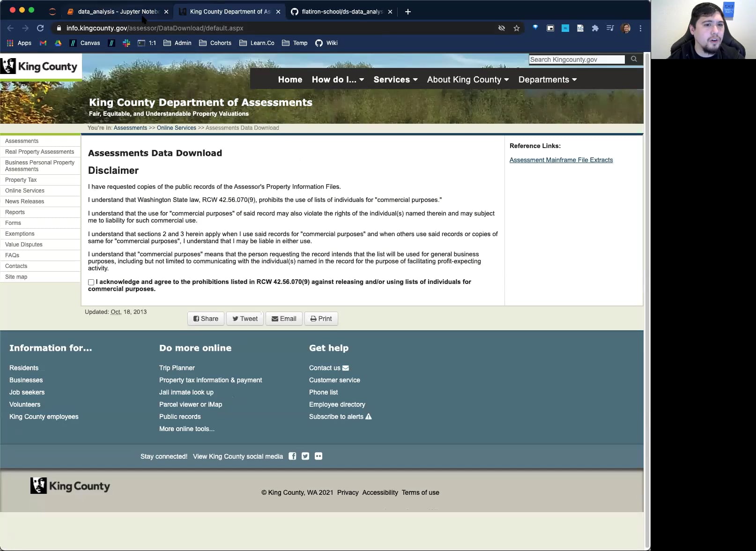
Task: Click the page vertical scrollbar
Action: tap(647, 300)
